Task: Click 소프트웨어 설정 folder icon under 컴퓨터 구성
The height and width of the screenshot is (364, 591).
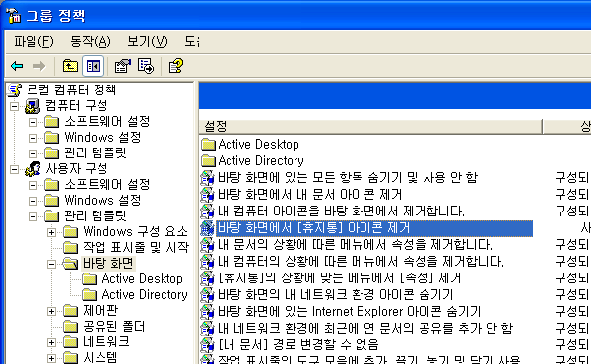Action: (52, 122)
